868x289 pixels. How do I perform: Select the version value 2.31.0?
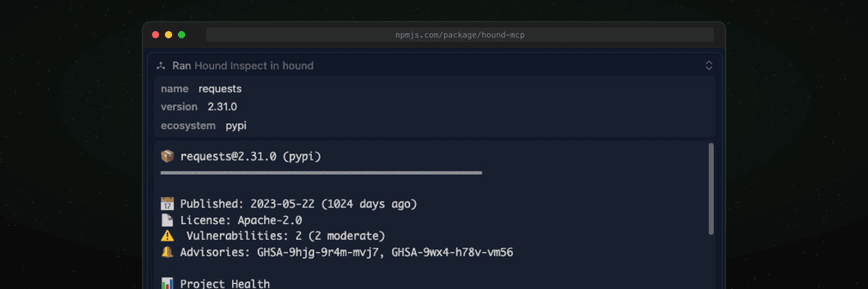click(x=222, y=107)
